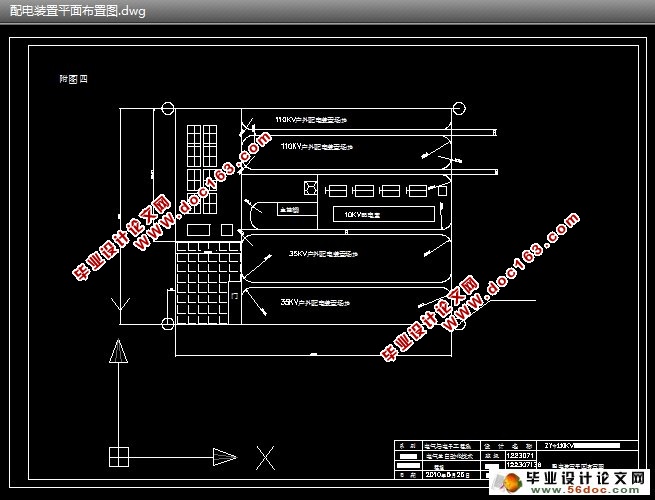Select the 附图四 drawing label
Image resolution: width=655 pixels, height=500 pixels.
[x=74, y=79]
